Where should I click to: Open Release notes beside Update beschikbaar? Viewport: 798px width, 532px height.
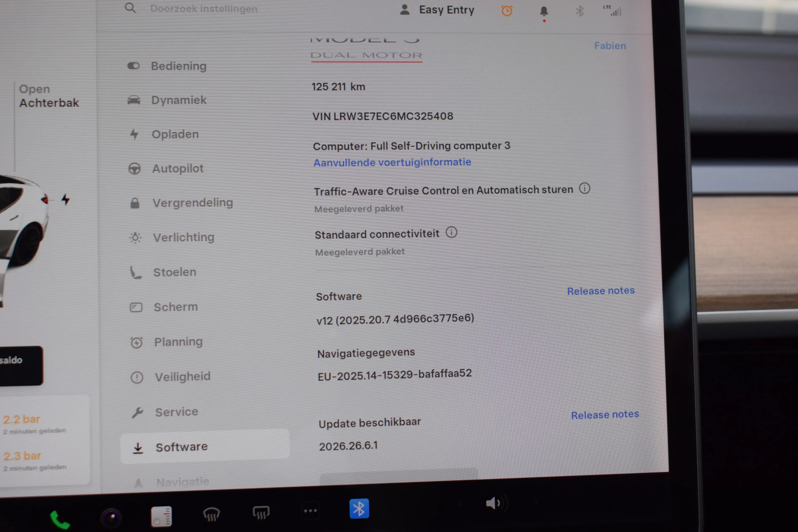(605, 415)
